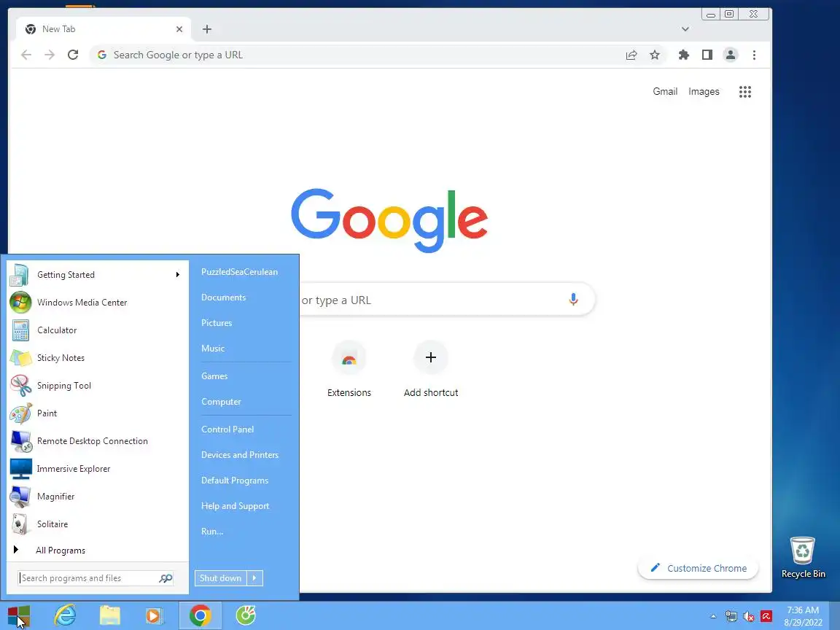This screenshot has width=840, height=630.
Task: Open the Chrome three-dot menu
Action: 754,55
